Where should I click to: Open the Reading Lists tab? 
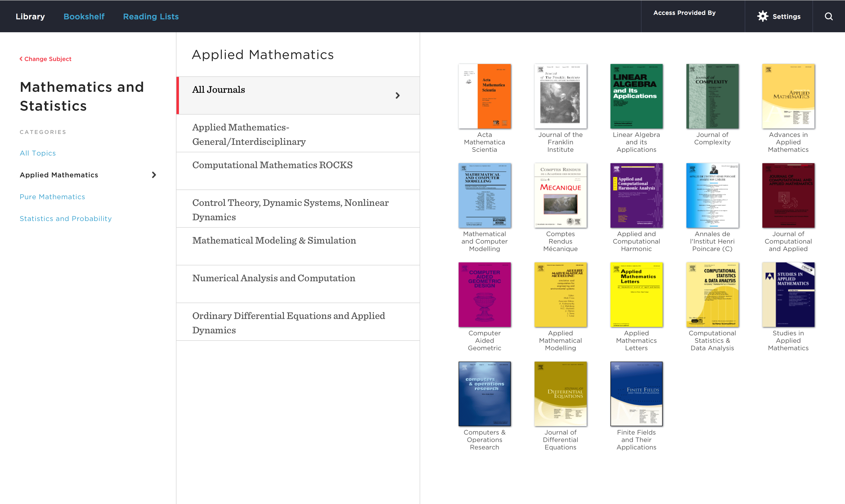tap(151, 16)
